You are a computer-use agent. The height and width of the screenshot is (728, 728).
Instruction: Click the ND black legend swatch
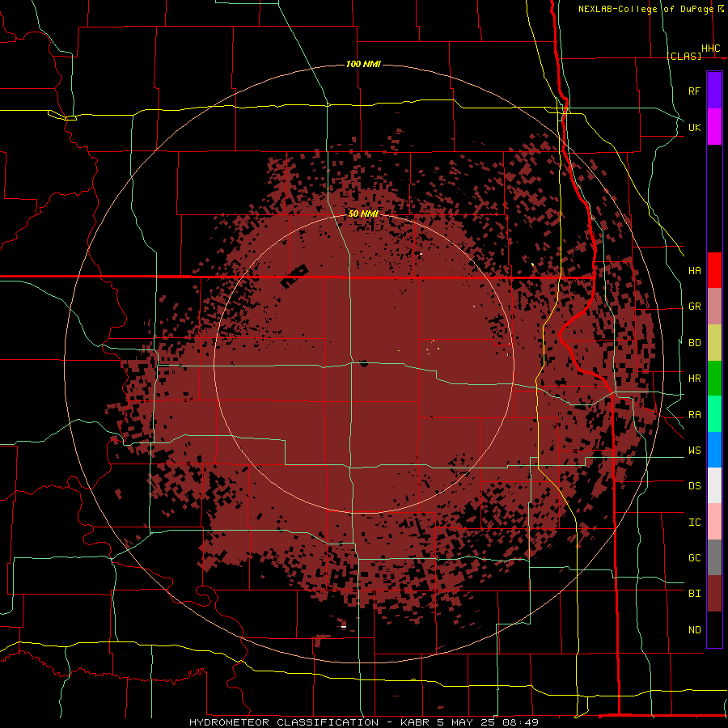tap(714, 629)
